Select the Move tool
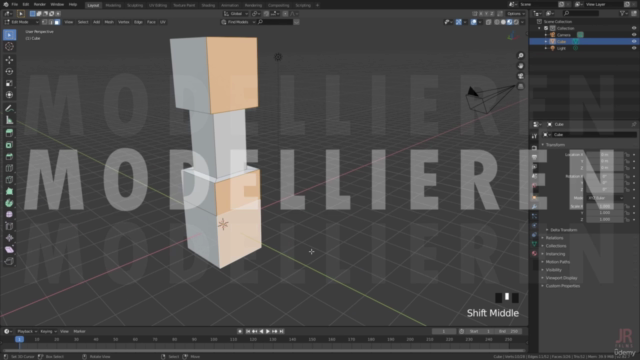This screenshot has width=640, height=360. click(x=9, y=60)
